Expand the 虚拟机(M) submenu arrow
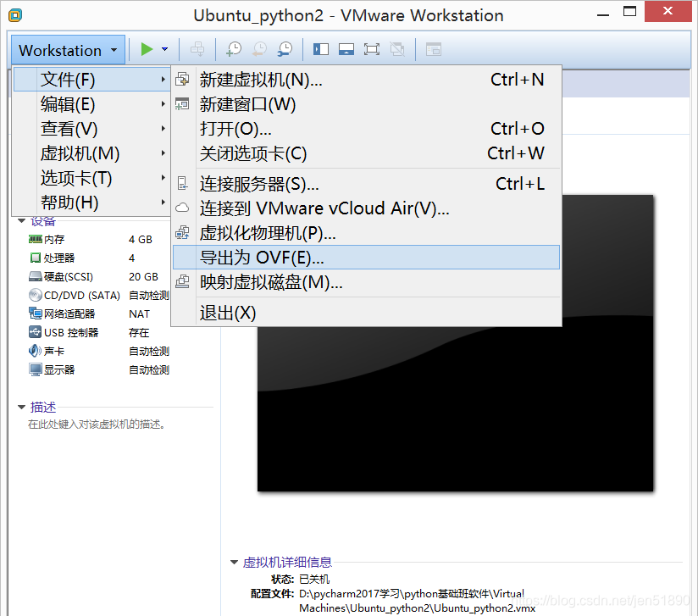 pyautogui.click(x=163, y=153)
